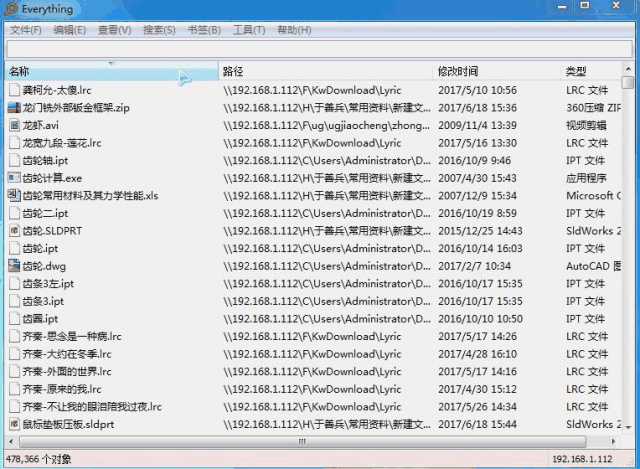Click date 2017/5/26 14:34
This screenshot has width=640, height=469.
click(478, 407)
